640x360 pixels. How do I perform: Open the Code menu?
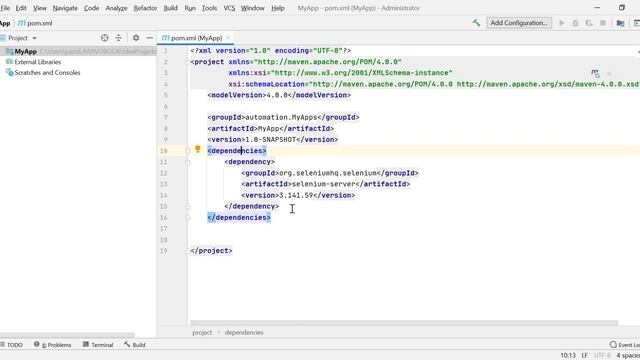(x=91, y=8)
